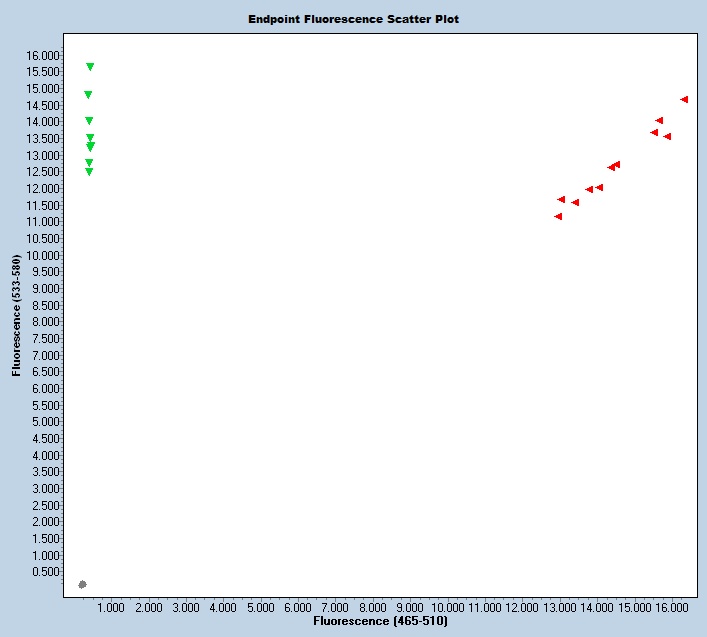Select the lowest green triangle marker
Viewport: 707px width, 637px height.
click(89, 172)
